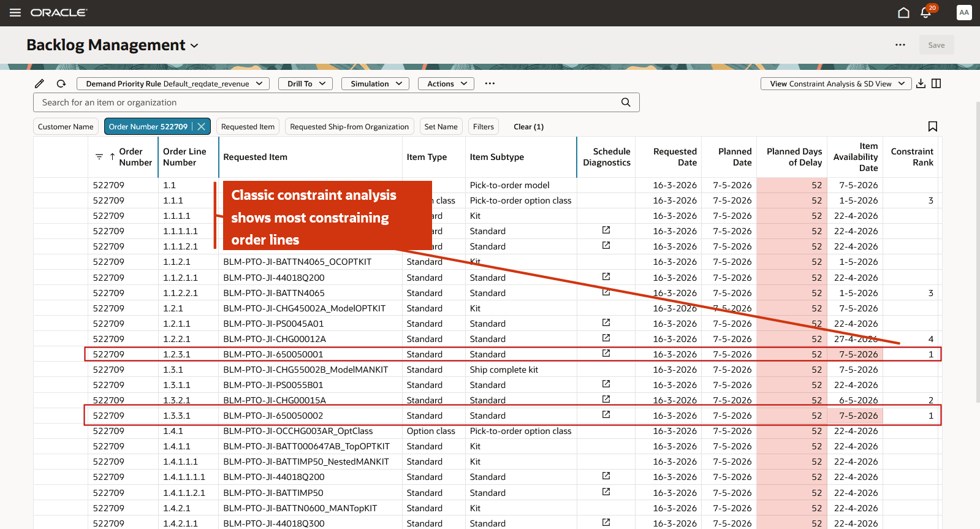Open schedule diagnostics for line 1.4.1.1.2.1
This screenshot has height=529, width=980.
pos(606,492)
